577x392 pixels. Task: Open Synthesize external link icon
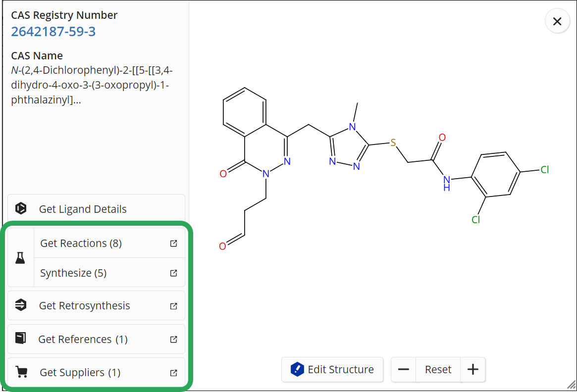click(x=174, y=273)
